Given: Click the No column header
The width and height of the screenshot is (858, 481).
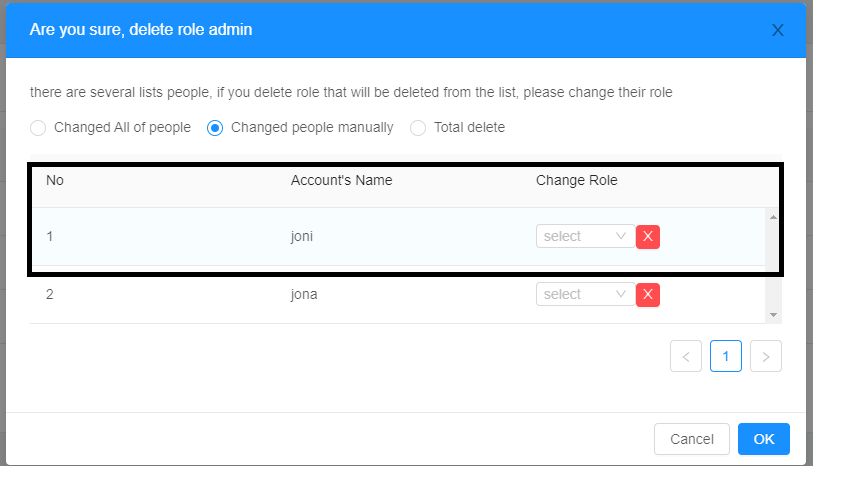Looking at the screenshot, I should 55,181.
